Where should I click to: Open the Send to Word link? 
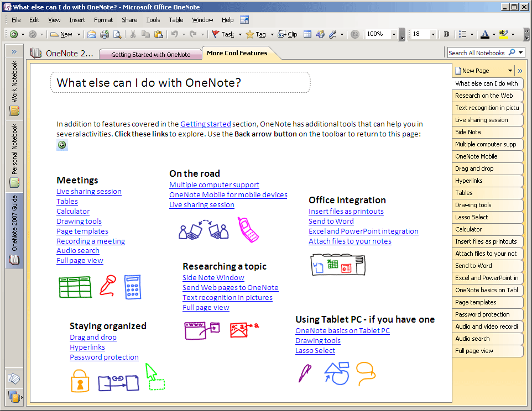pyautogui.click(x=331, y=222)
